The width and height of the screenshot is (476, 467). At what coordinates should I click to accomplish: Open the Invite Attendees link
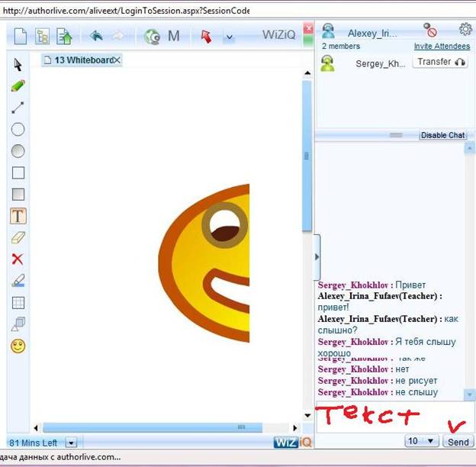[x=442, y=46]
